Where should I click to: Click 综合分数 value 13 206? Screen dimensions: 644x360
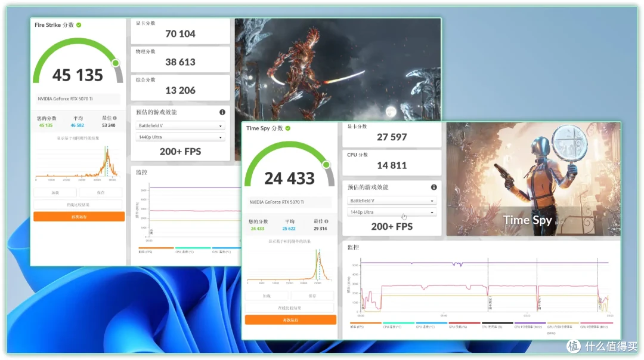[180, 91]
